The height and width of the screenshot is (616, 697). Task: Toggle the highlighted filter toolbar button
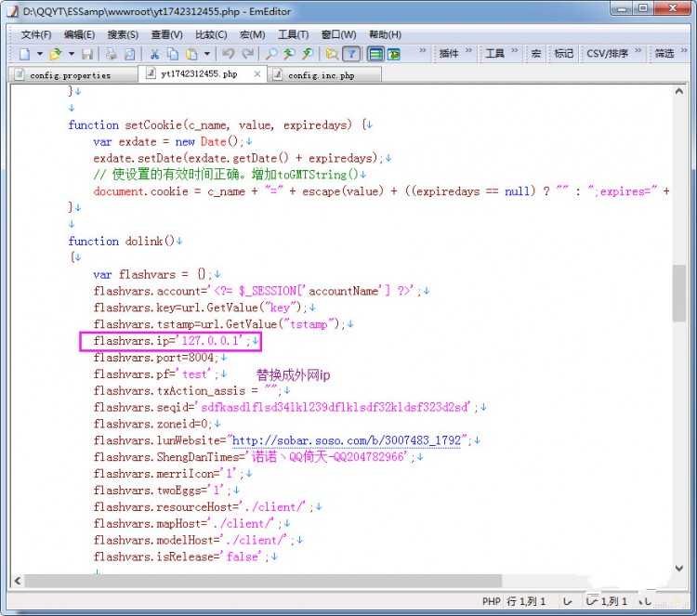tap(351, 54)
